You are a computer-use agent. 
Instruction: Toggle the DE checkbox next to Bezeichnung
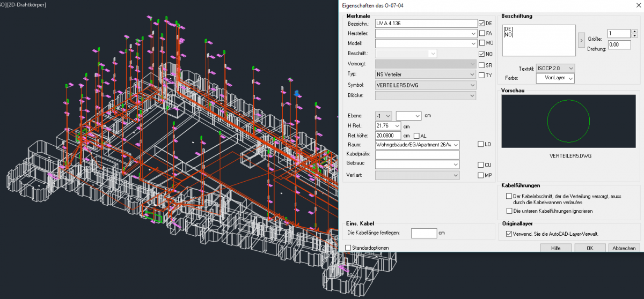[481, 24]
